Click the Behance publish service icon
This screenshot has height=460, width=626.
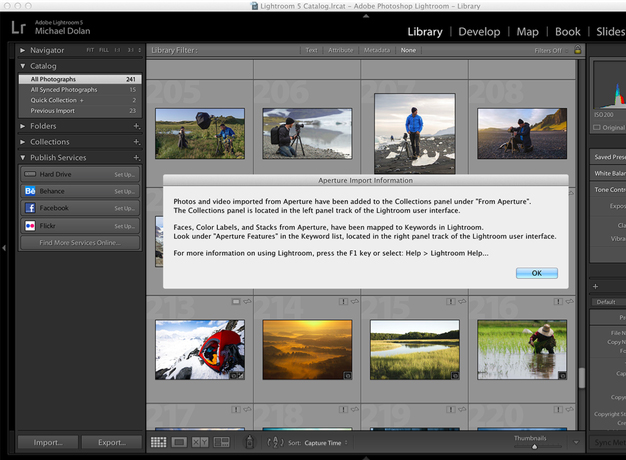[x=30, y=191]
